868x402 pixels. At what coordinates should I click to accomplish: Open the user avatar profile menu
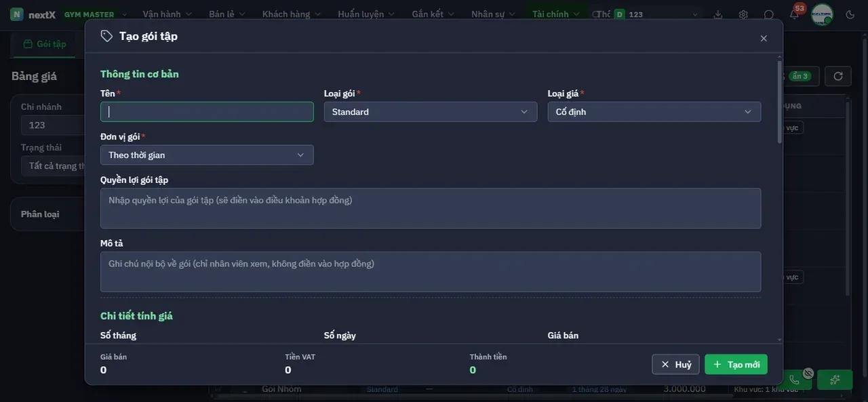click(x=822, y=14)
